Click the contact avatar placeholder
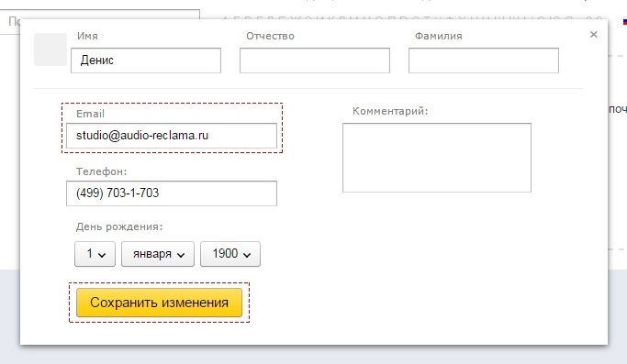The width and height of the screenshot is (627, 364). pos(50,50)
